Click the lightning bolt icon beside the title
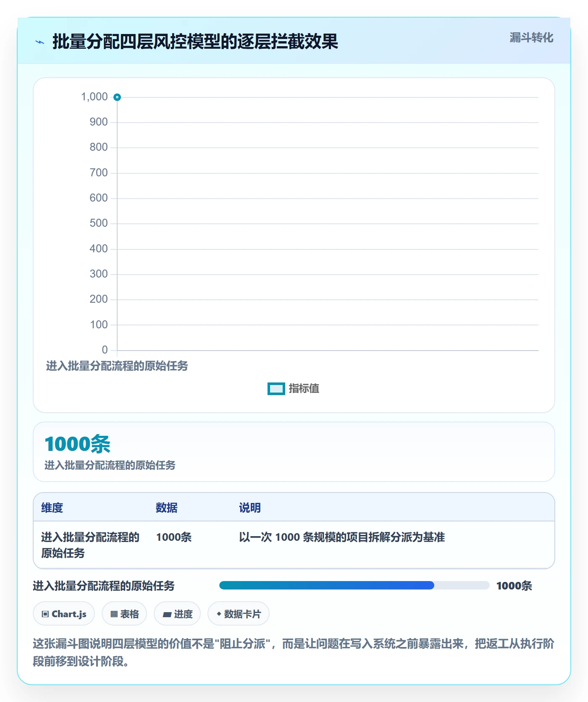 (40, 42)
